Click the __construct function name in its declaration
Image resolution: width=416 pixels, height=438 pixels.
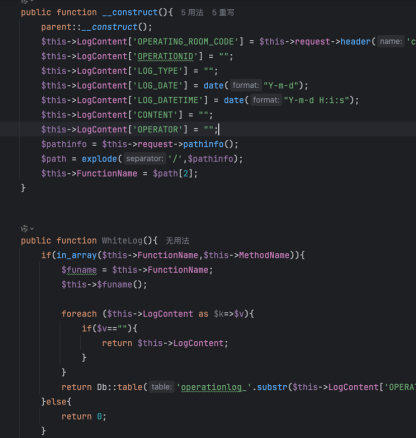[x=130, y=13]
